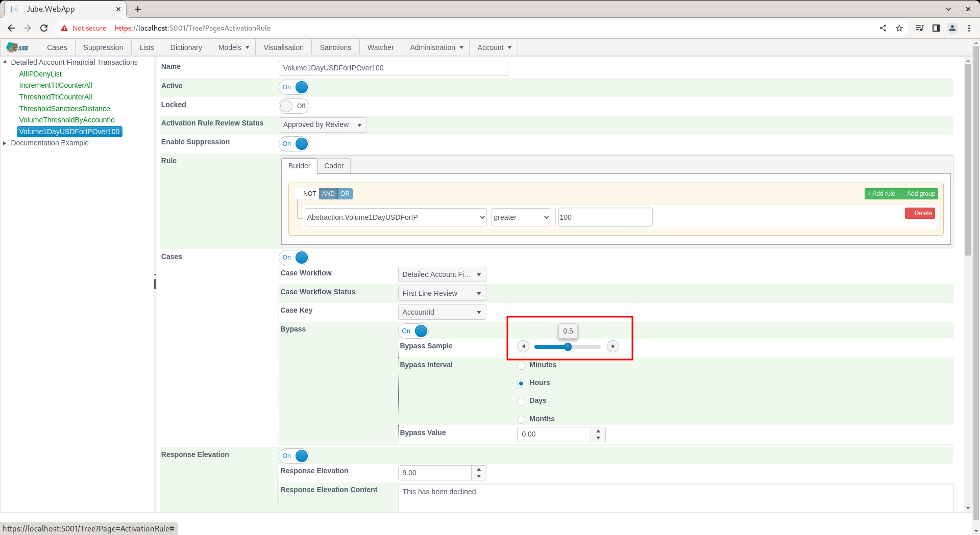Toggle Enable Suppression switch
This screenshot has height=535, width=980.
coord(294,144)
